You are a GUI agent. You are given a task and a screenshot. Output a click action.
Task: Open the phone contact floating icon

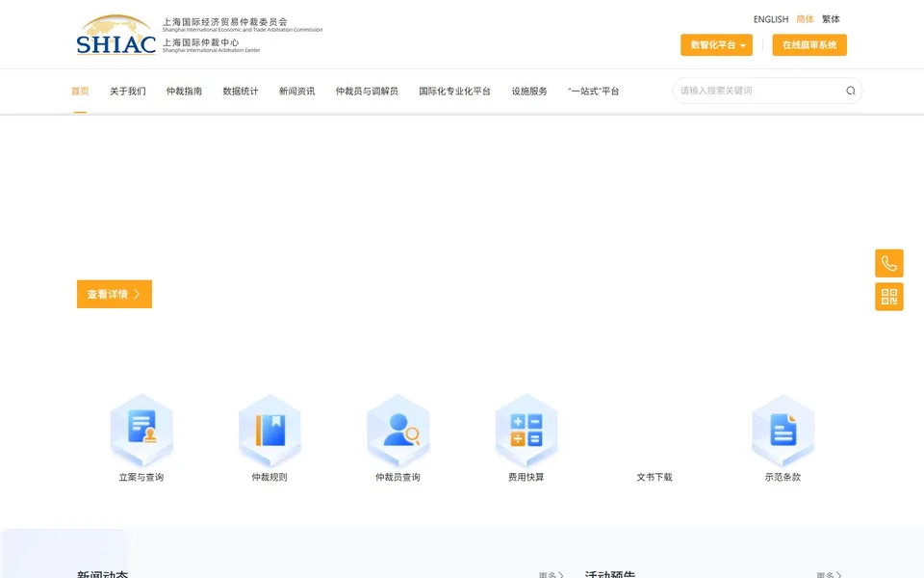coord(888,263)
